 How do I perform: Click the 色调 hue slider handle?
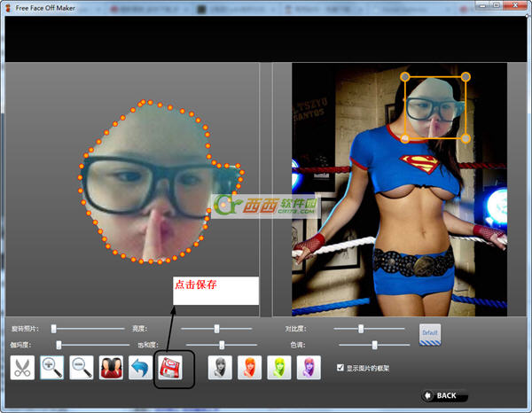pyautogui.click(x=375, y=344)
